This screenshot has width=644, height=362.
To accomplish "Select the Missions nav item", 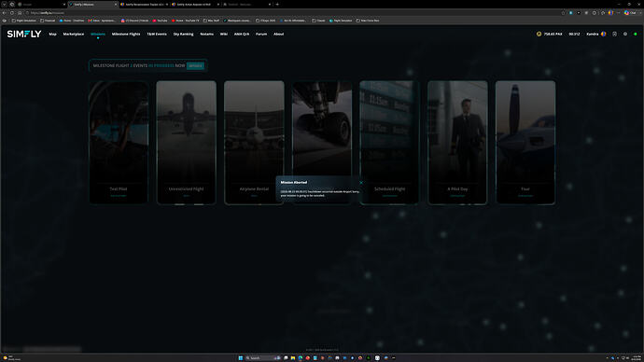I will tap(98, 35).
